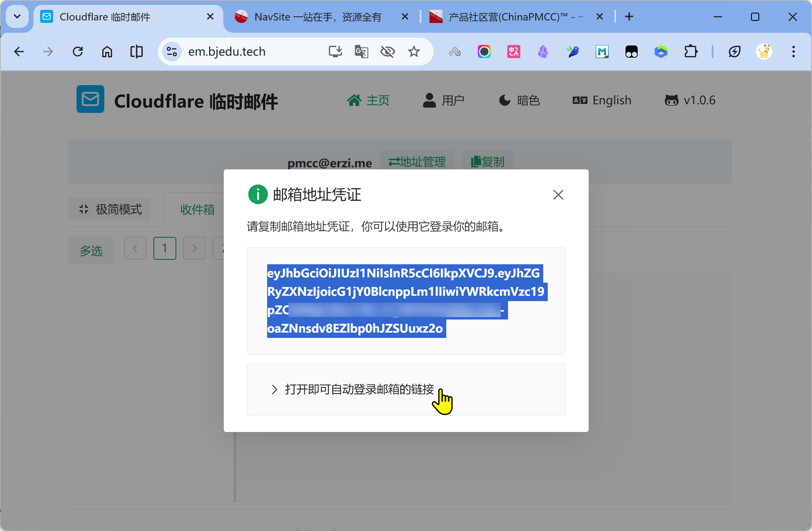
Task: Open the 用户 user menu
Action: point(443,100)
